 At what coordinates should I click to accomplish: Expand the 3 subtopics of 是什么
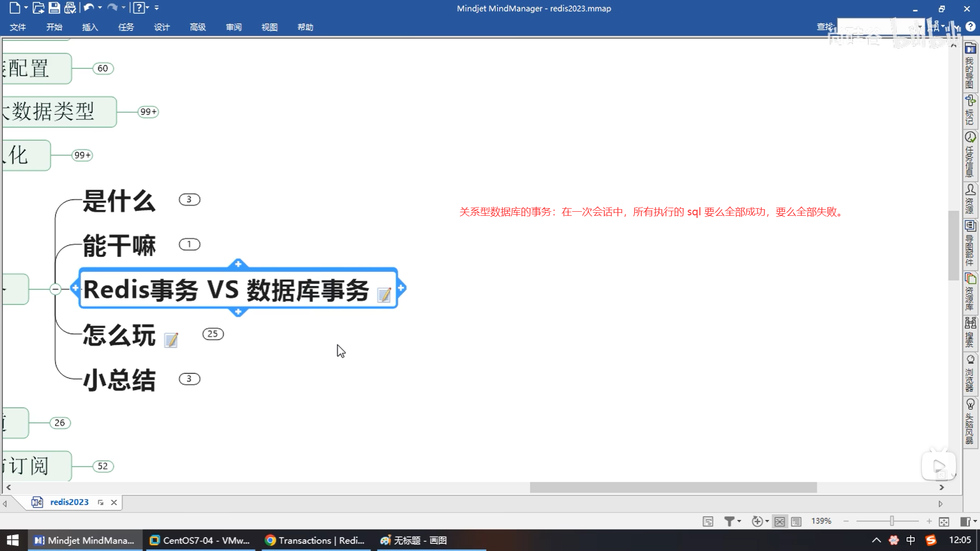pos(189,199)
